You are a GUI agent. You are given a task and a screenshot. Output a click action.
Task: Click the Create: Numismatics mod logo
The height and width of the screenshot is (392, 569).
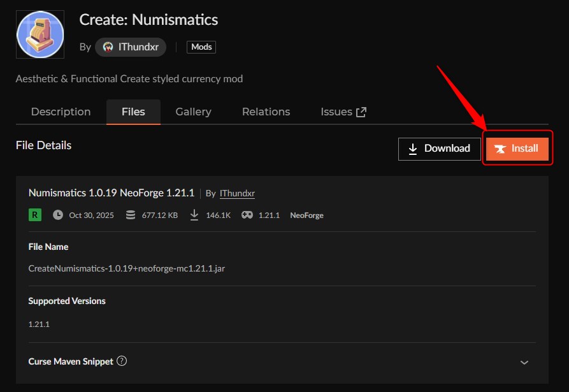[x=40, y=34]
